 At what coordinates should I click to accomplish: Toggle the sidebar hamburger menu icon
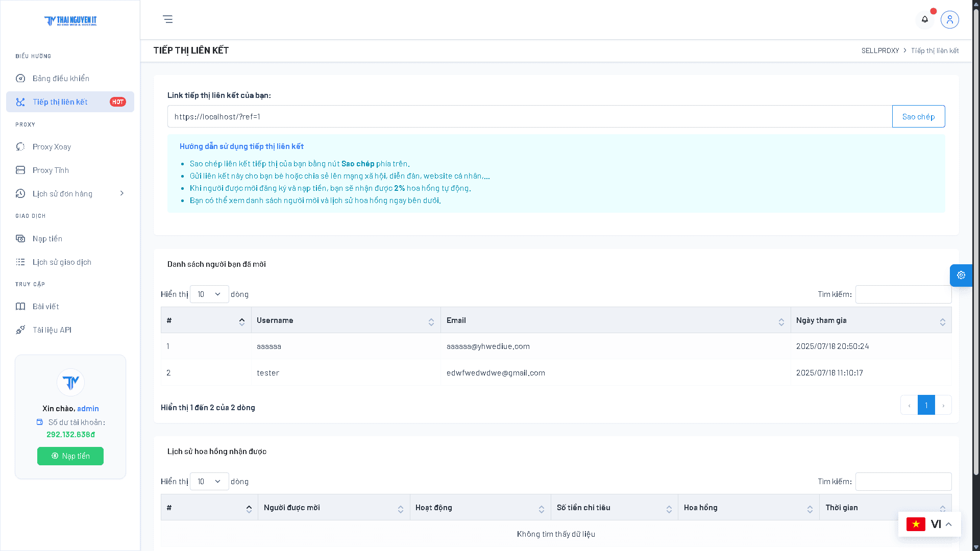[x=168, y=19]
